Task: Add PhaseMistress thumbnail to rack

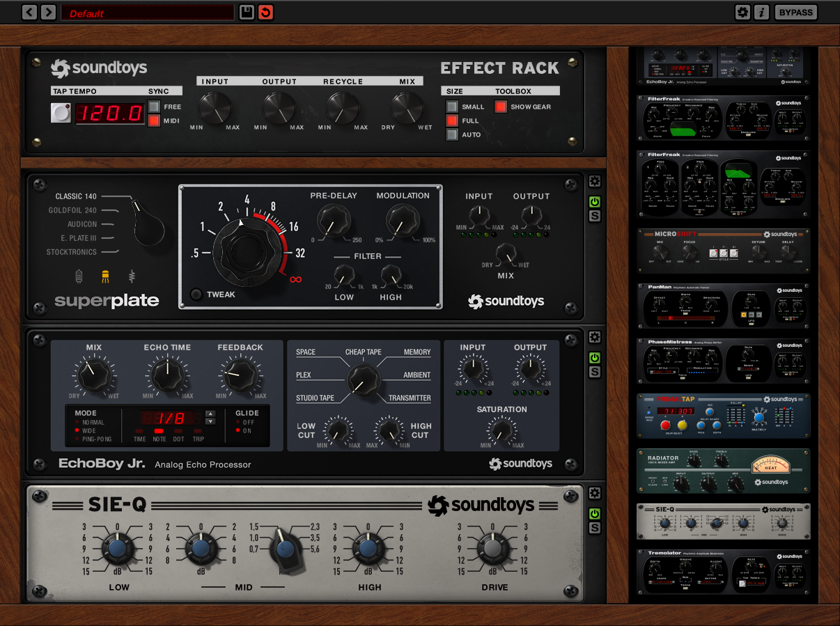Action: click(x=724, y=361)
